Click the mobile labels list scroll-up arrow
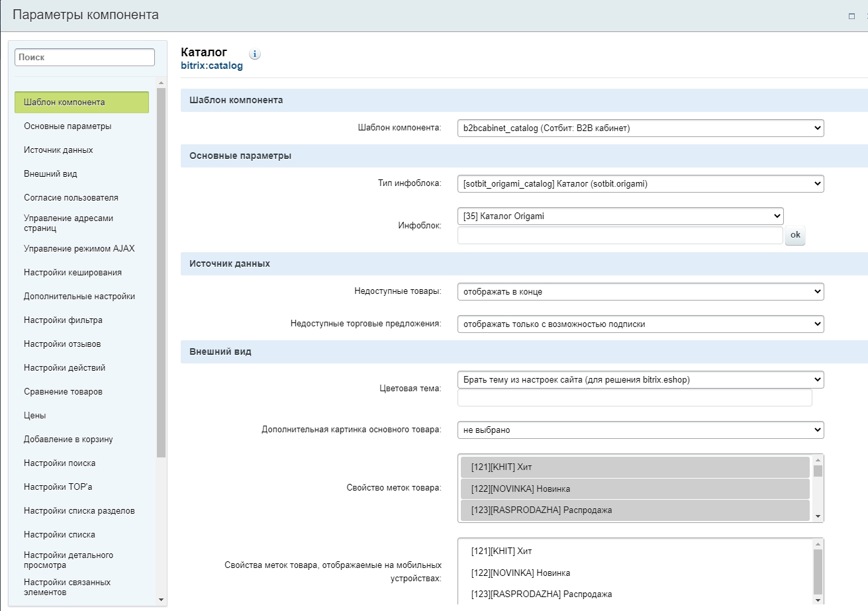This screenshot has width=868, height=611. point(818,544)
